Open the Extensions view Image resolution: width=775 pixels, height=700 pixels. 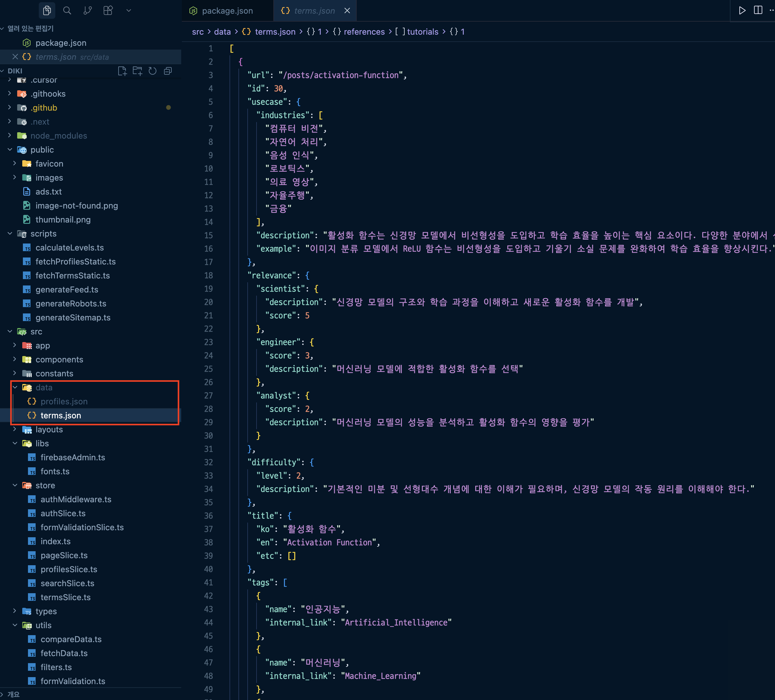108,10
